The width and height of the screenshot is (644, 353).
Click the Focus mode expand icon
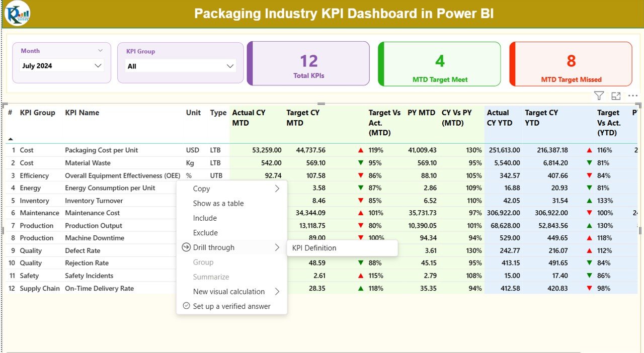click(x=616, y=96)
